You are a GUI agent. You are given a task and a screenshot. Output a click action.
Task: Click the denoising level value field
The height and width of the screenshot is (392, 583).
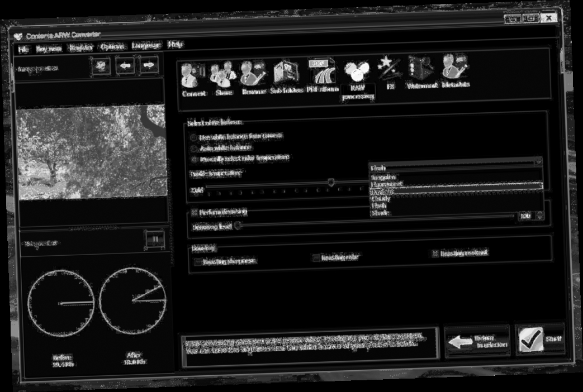tap(527, 216)
